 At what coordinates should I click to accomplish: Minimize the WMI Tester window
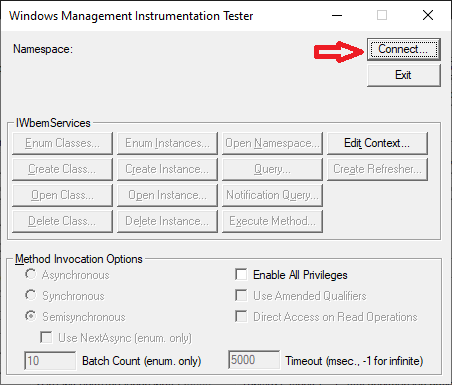tap(337, 15)
